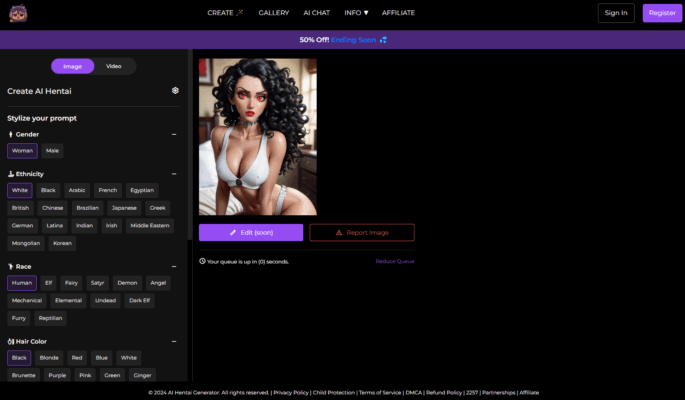Choose the Japanese ethnicity option
Viewport: 685px width, 400px height.
pos(124,208)
